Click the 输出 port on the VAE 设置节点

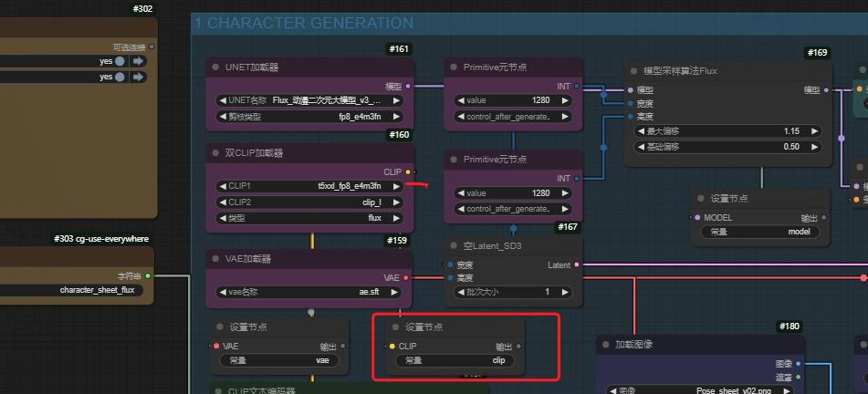coord(342,346)
